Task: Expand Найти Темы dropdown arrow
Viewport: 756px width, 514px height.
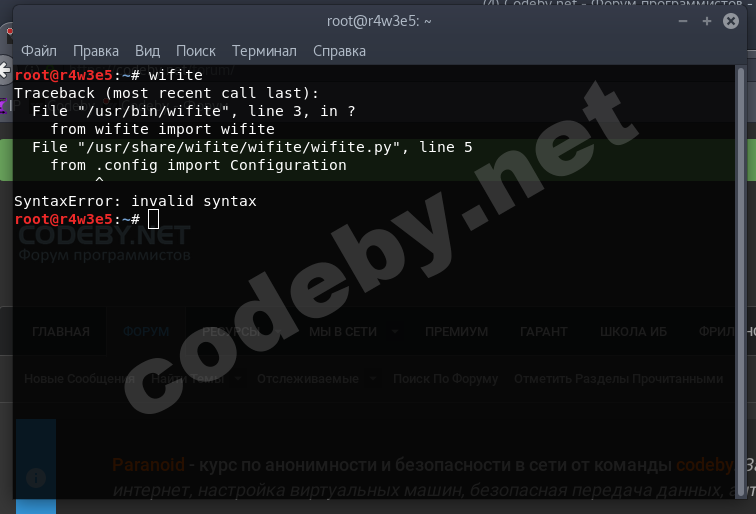Action: point(238,379)
